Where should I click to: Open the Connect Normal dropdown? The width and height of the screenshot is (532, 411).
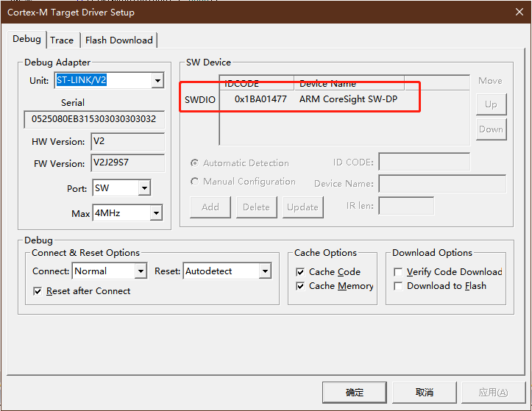(141, 271)
